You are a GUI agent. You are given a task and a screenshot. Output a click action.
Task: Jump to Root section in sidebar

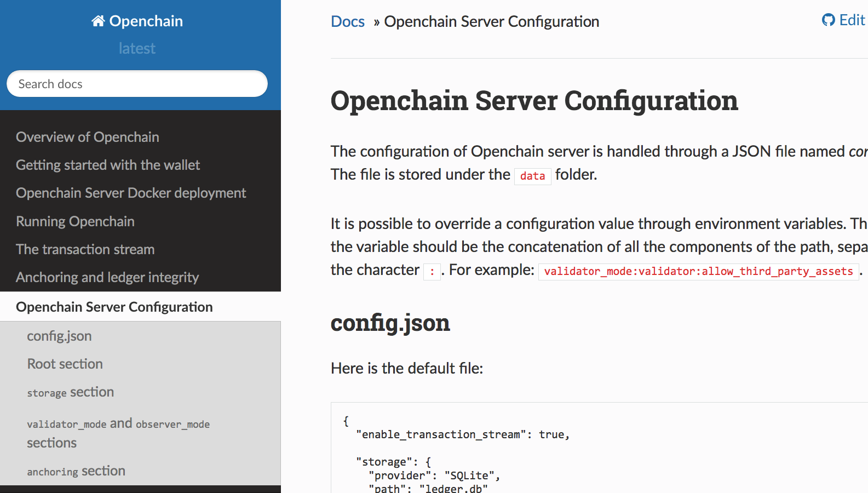(x=65, y=364)
